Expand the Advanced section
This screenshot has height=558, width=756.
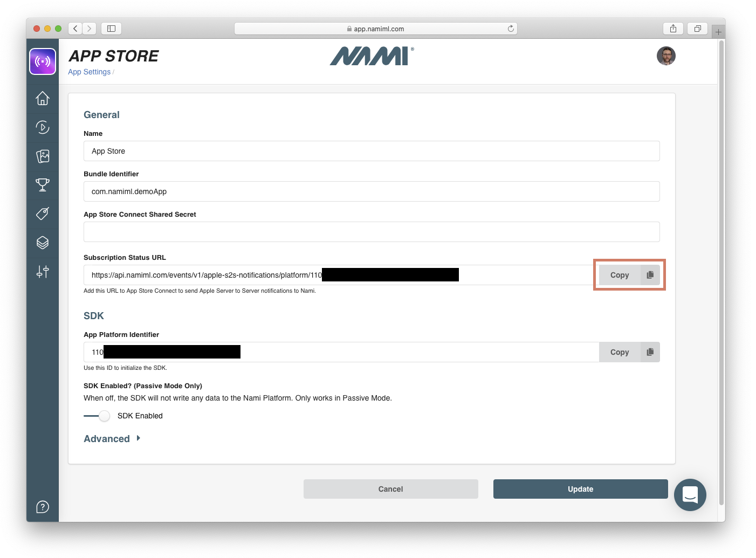click(x=112, y=439)
